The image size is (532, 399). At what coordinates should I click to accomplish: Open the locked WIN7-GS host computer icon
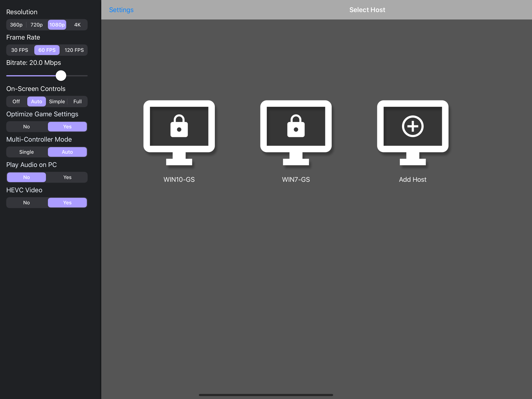point(296,132)
